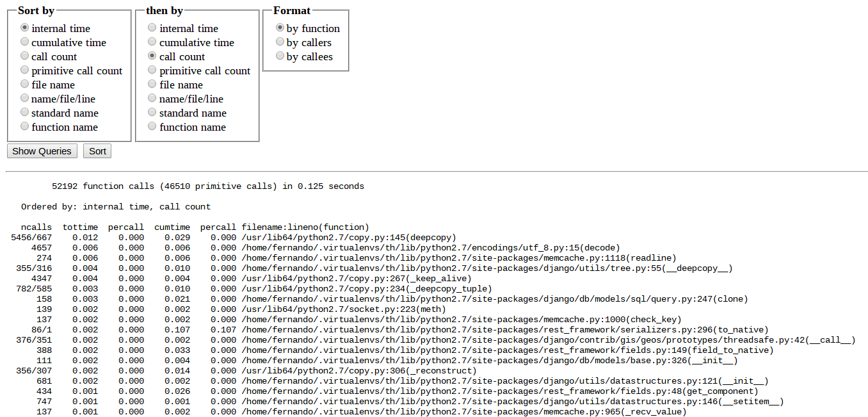This screenshot has width=868, height=417.
Task: Click ncalls value 4657
Action: pyautogui.click(x=42, y=248)
